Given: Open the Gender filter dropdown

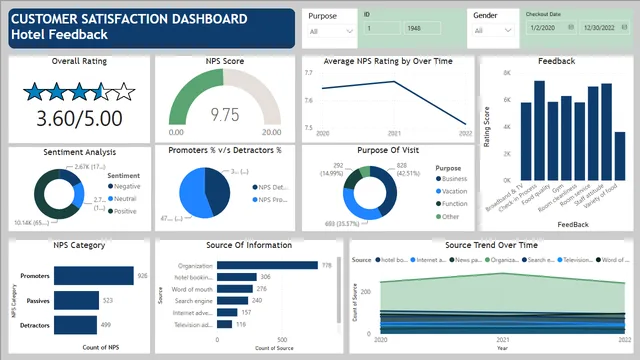Looking at the screenshot, I should pos(493,31).
